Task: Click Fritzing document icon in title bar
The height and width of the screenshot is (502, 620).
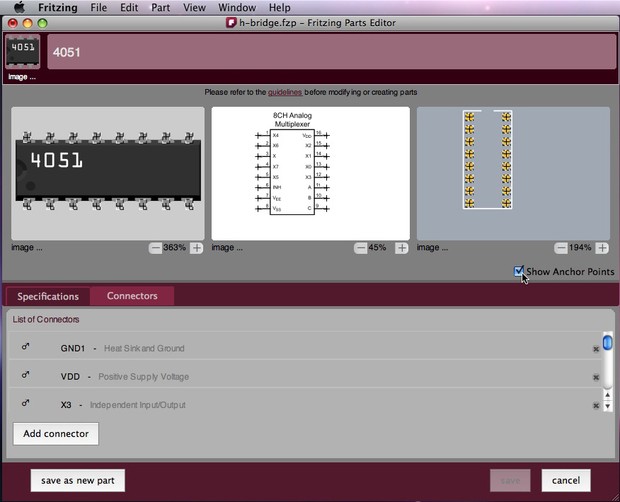Action: point(231,23)
